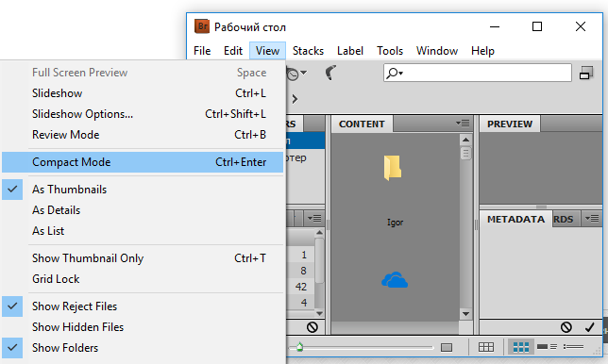Select the details view icon at bottom

(x=548, y=347)
